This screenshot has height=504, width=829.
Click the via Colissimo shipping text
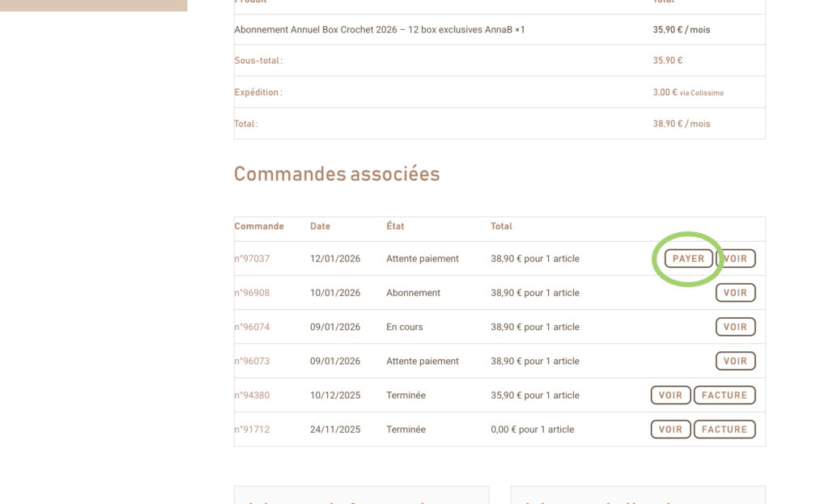(x=701, y=93)
